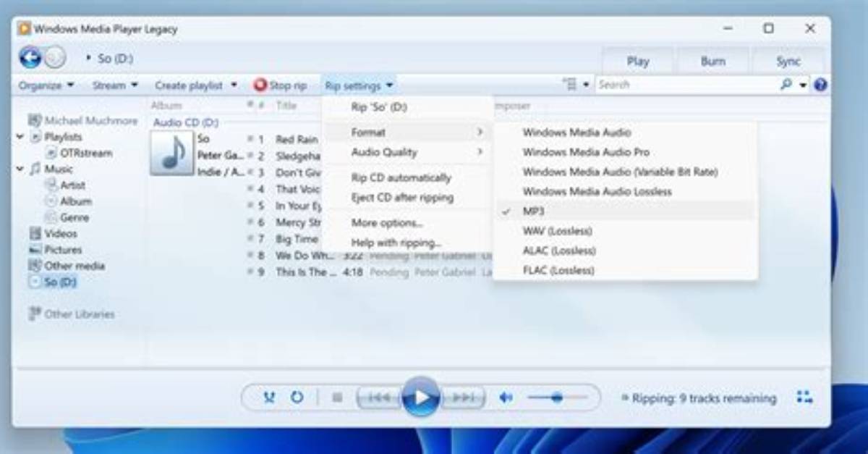Toggle checkbox for track 1 Red Rain
Screen dimensions: 868x454
tap(251, 139)
